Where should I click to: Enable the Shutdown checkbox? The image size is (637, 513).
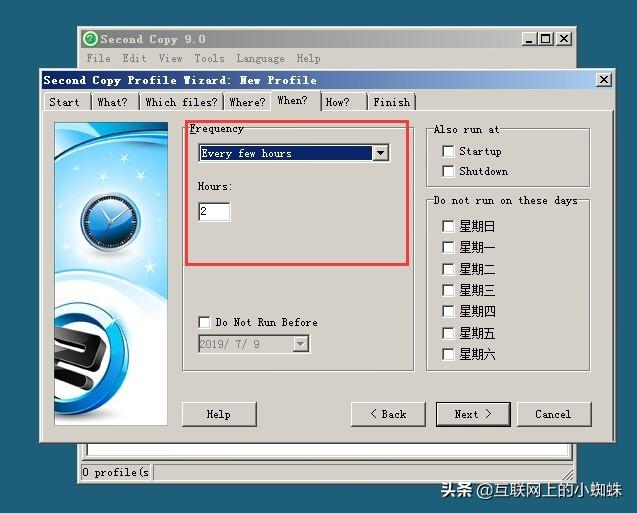click(x=448, y=171)
